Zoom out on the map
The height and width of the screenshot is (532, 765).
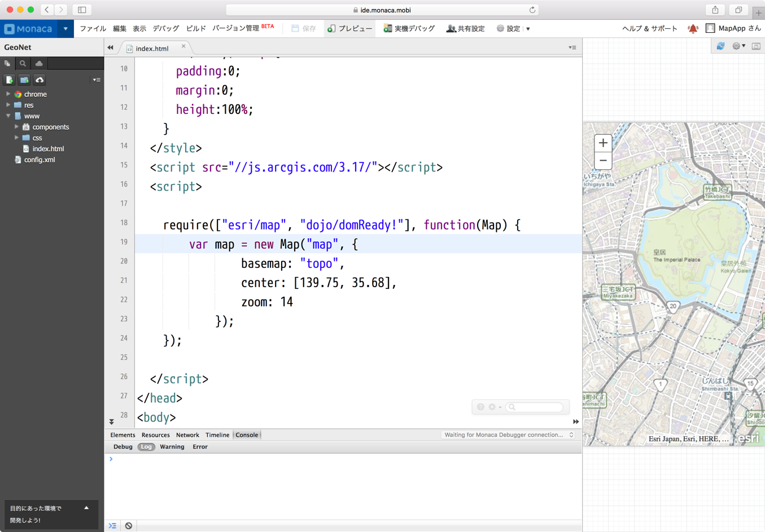[x=603, y=161]
